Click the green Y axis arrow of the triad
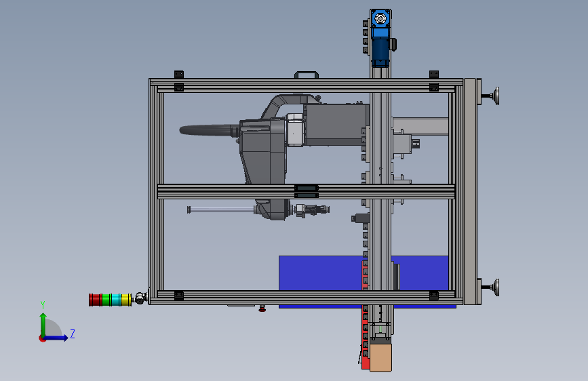Viewport: 588px width, 381px height. point(43,324)
